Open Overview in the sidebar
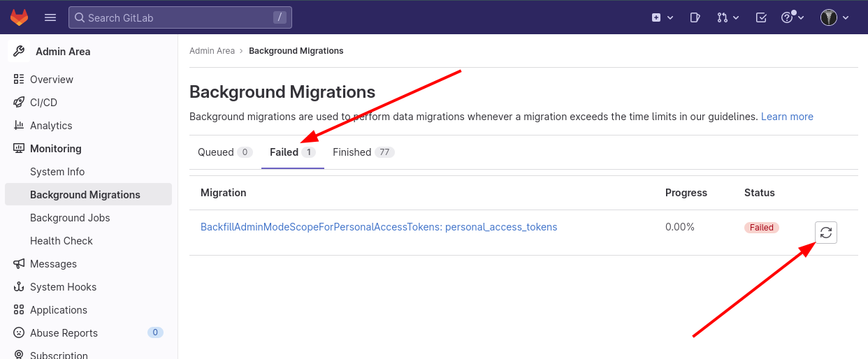The width and height of the screenshot is (868, 359). click(x=52, y=80)
